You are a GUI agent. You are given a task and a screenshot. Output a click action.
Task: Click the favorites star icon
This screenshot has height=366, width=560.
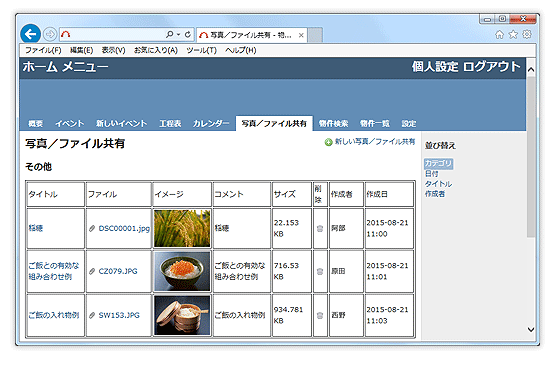click(x=513, y=34)
